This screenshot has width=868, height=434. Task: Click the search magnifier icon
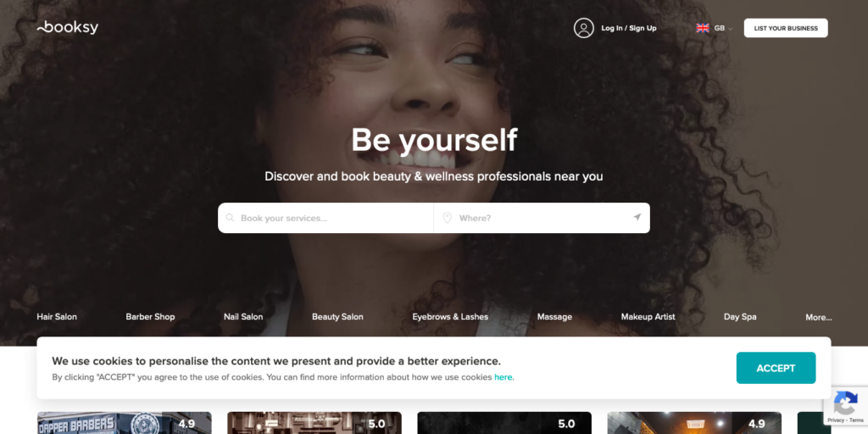(x=231, y=218)
